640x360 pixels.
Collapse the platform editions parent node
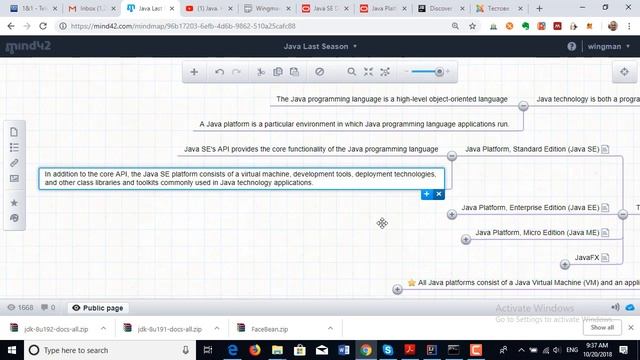tap(623, 214)
